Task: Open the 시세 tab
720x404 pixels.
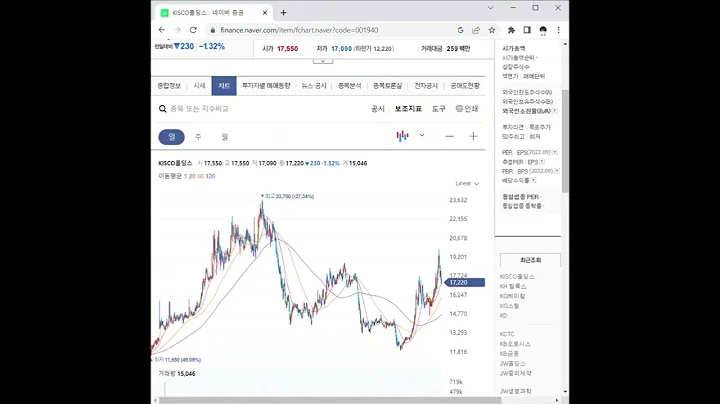Action: (199, 86)
